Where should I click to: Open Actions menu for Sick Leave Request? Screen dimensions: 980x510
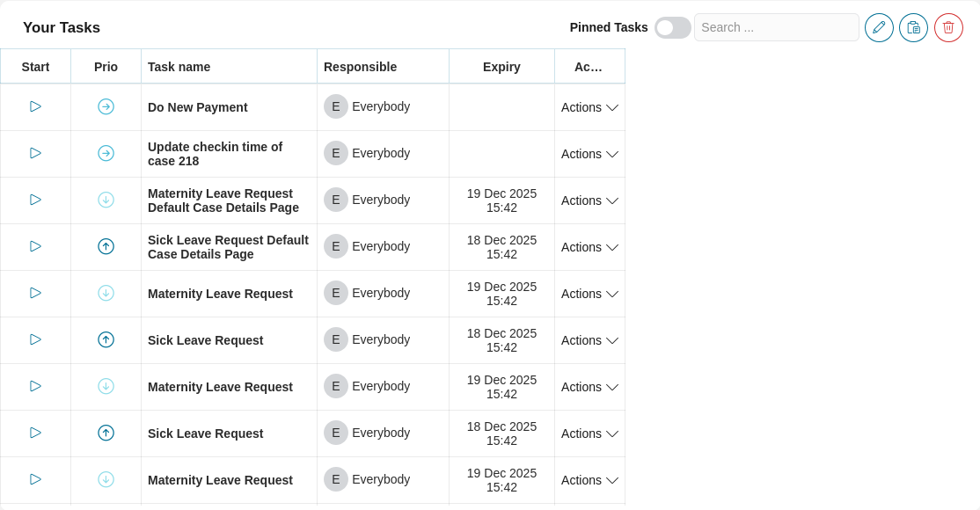coord(589,340)
